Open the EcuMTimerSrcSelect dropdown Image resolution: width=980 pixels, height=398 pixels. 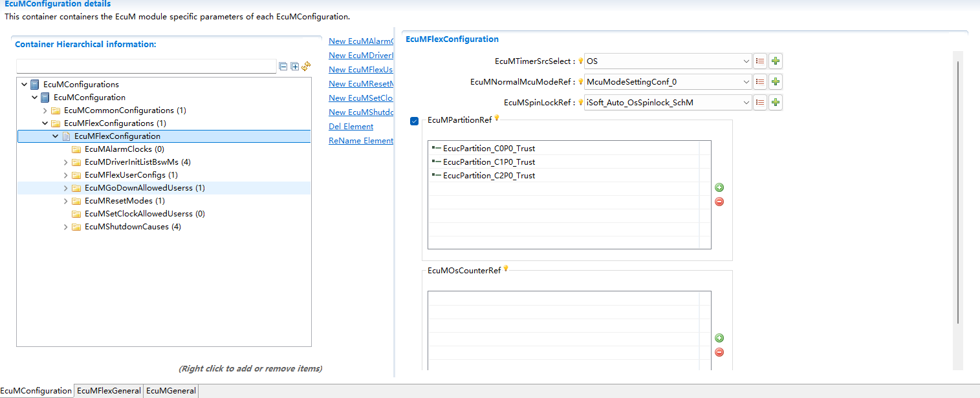746,61
